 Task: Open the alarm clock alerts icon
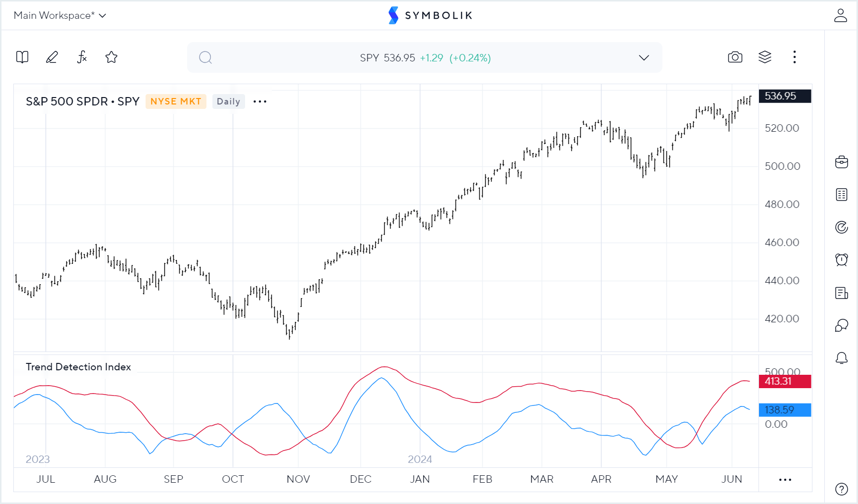[x=842, y=260]
